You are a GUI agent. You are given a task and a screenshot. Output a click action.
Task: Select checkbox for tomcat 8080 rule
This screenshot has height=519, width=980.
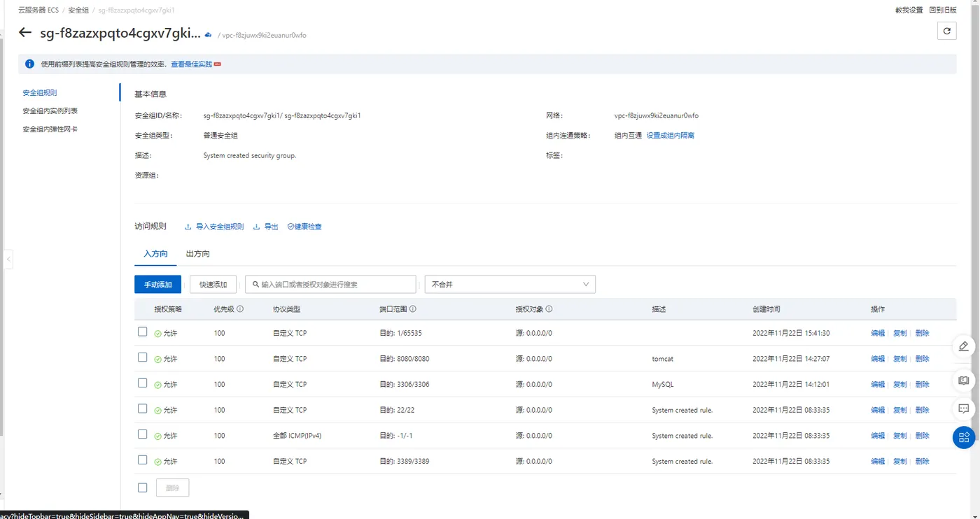pyautogui.click(x=143, y=357)
